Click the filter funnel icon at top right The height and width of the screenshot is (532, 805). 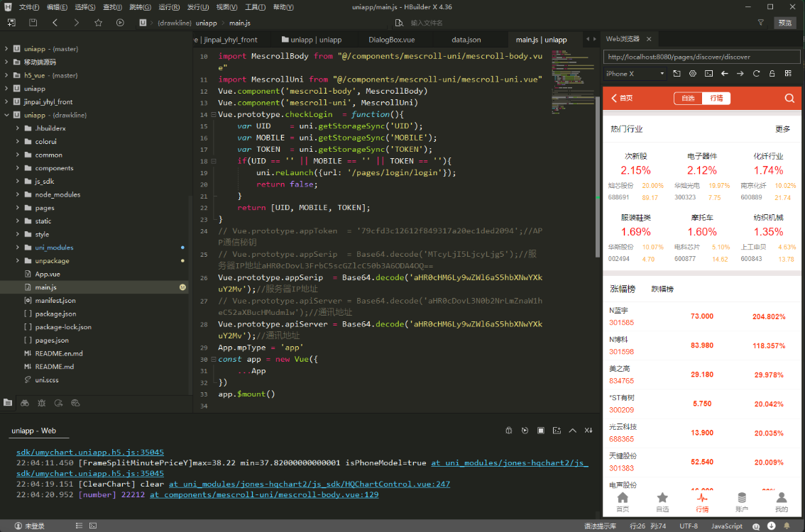(761, 23)
